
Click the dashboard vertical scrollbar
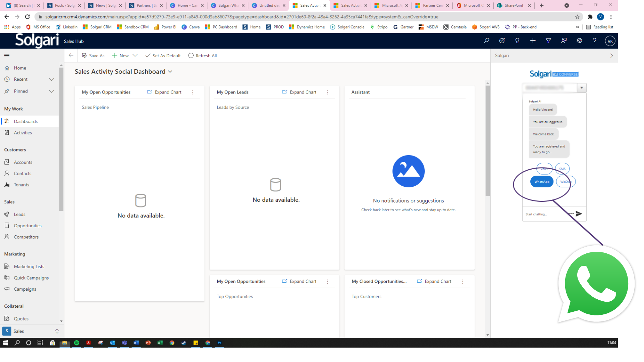click(487, 141)
